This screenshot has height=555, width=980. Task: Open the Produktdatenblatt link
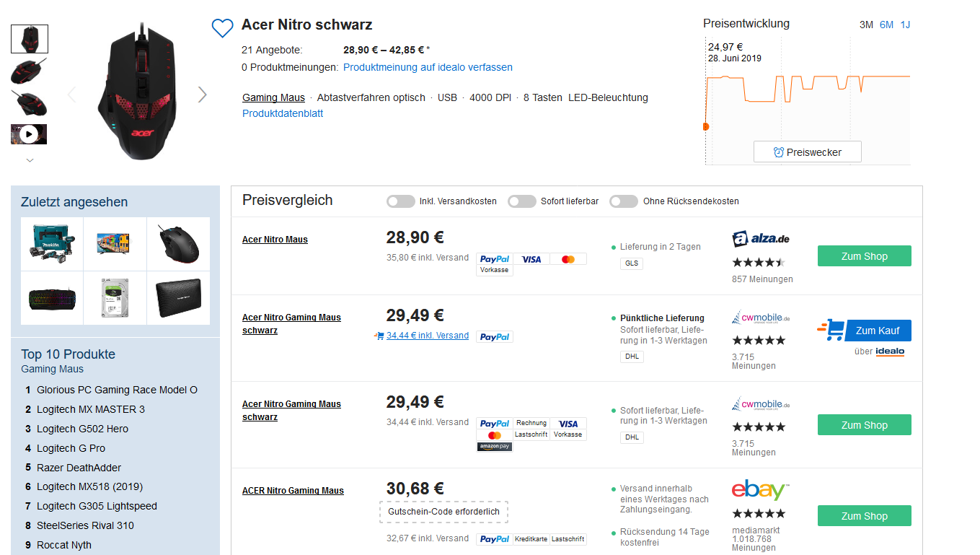pos(283,113)
